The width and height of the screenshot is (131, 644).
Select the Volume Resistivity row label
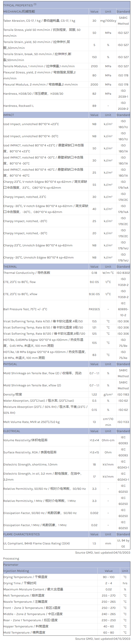coord(26,440)
